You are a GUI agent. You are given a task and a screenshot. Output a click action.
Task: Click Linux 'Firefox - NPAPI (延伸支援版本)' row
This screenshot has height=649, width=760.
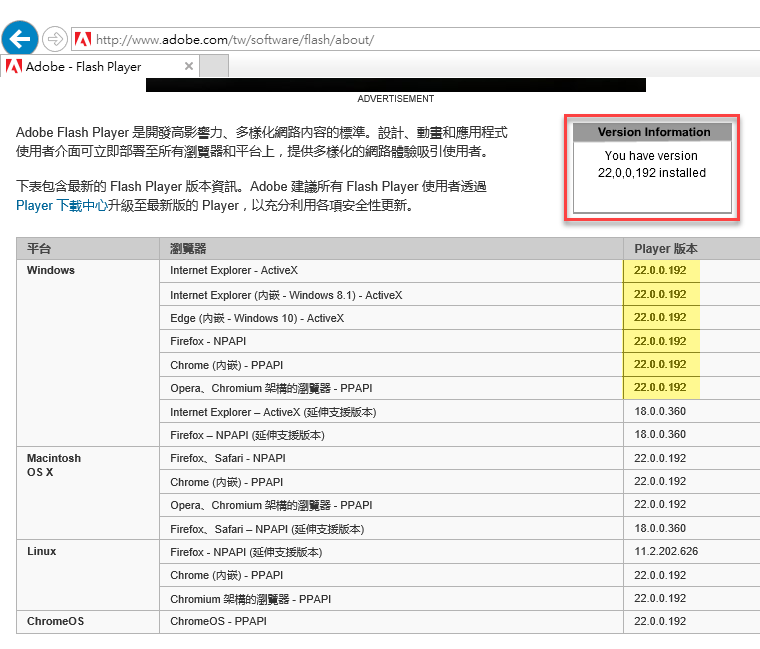click(391, 552)
